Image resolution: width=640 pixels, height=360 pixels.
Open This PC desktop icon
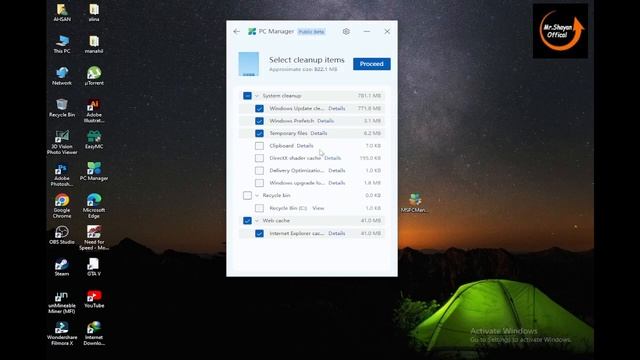tap(62, 44)
